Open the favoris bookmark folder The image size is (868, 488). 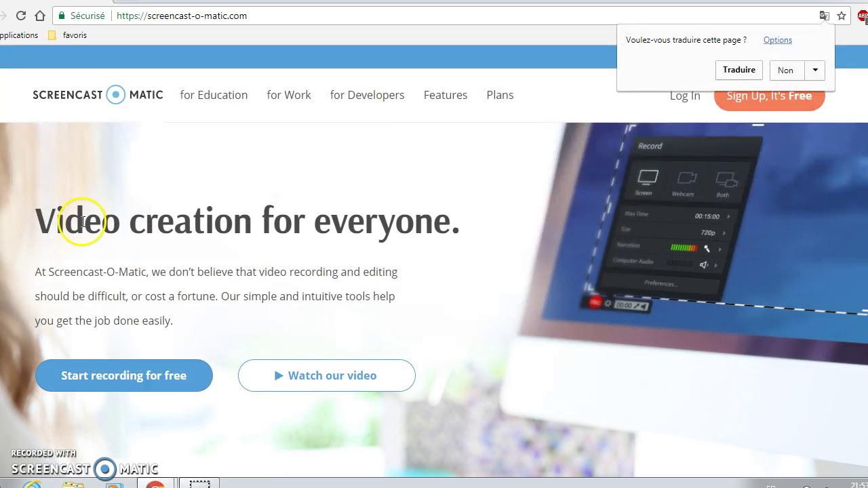point(67,35)
